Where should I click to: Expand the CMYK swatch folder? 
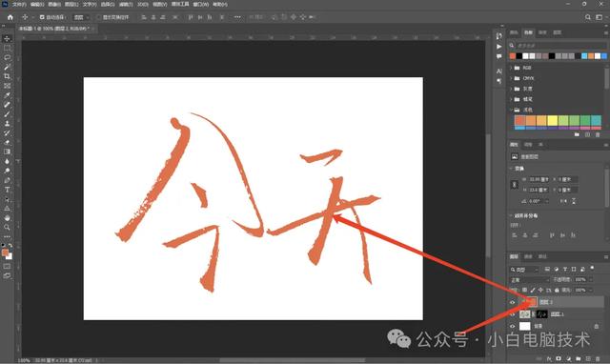point(511,78)
